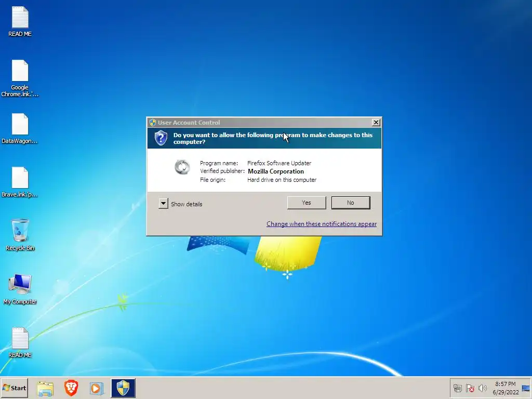Viewport: 532px width, 399px height.
Task: Click the Start button on taskbar
Action: [x=14, y=388]
